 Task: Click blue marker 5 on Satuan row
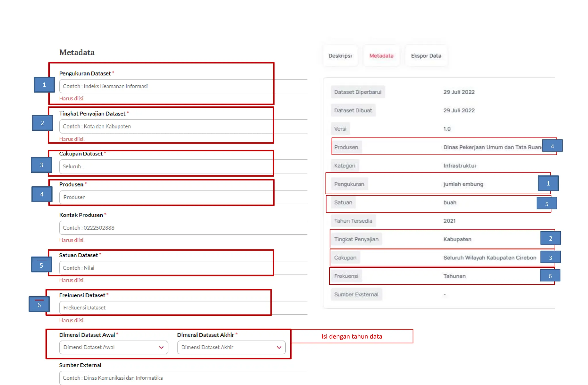coord(547,204)
